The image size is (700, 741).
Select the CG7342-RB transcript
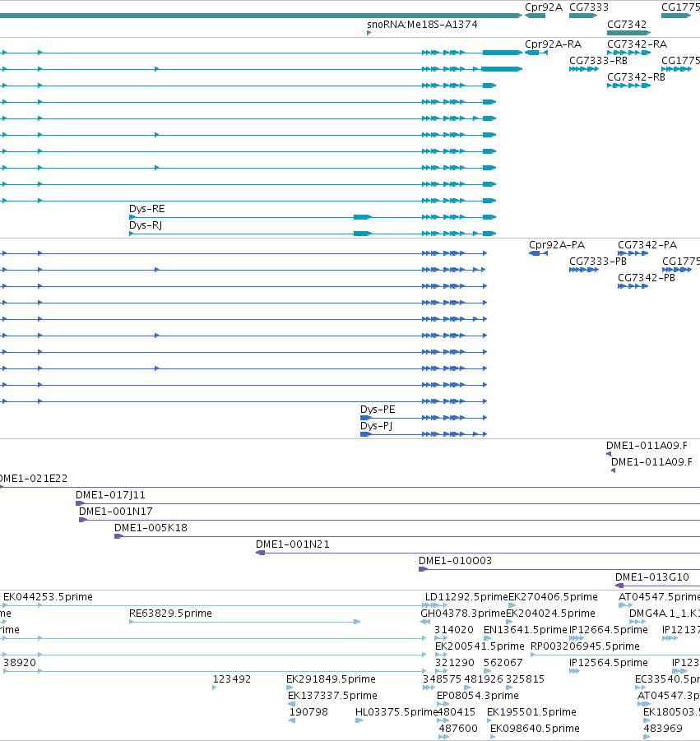click(629, 86)
